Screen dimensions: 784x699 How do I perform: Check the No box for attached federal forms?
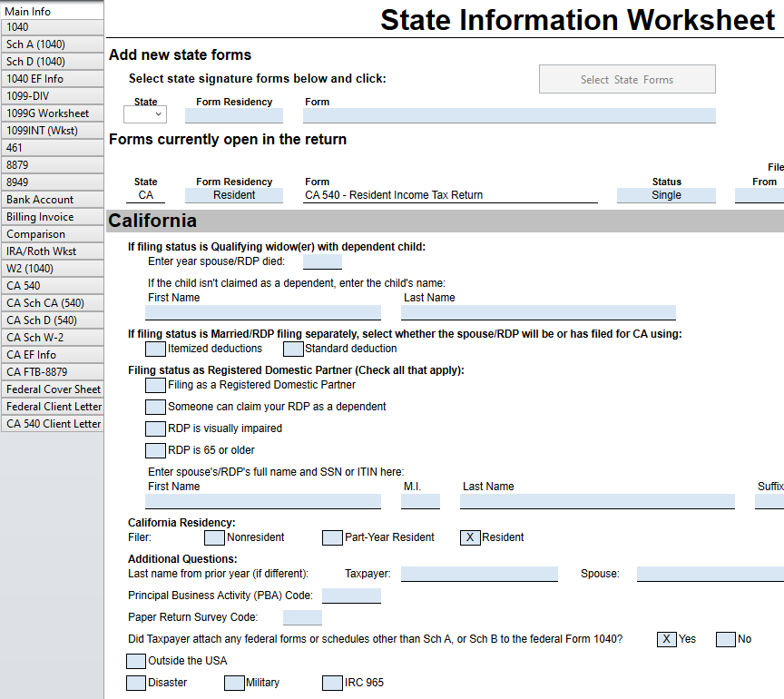[x=726, y=639]
